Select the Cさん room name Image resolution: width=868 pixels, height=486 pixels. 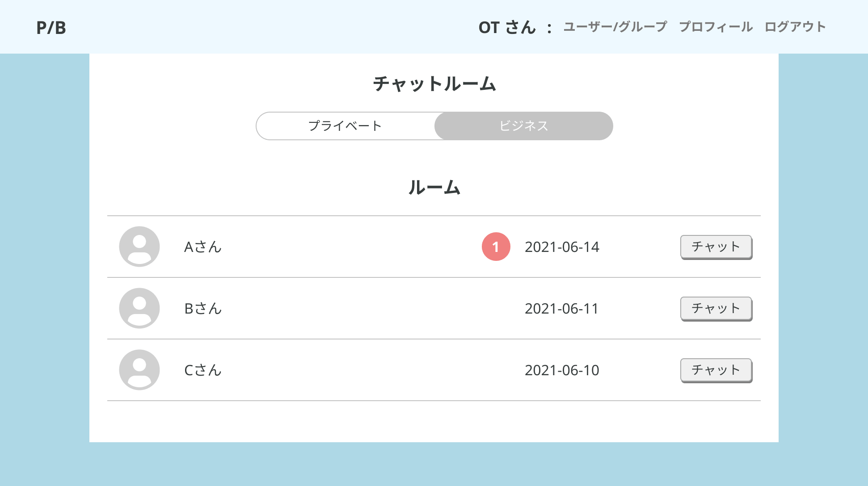click(x=203, y=370)
